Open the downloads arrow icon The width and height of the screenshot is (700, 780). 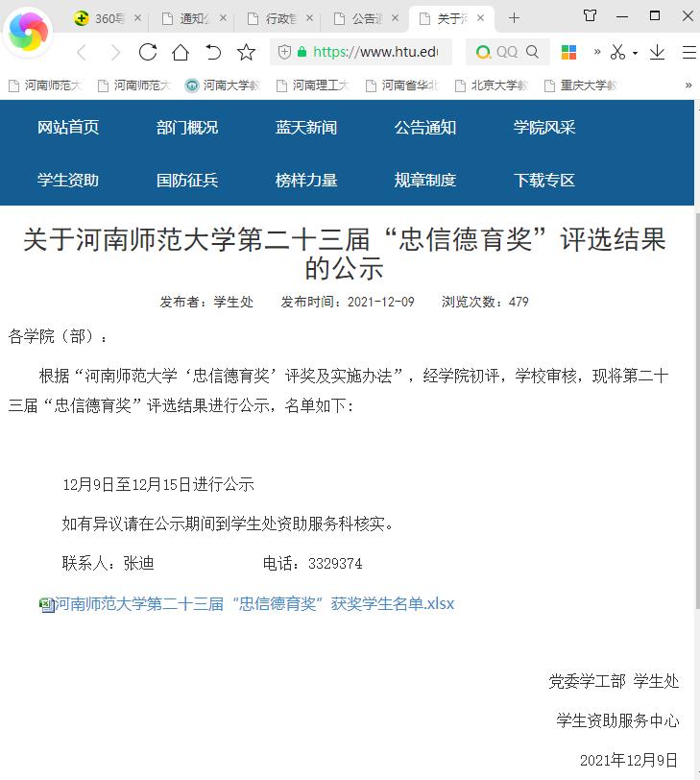coord(658,52)
